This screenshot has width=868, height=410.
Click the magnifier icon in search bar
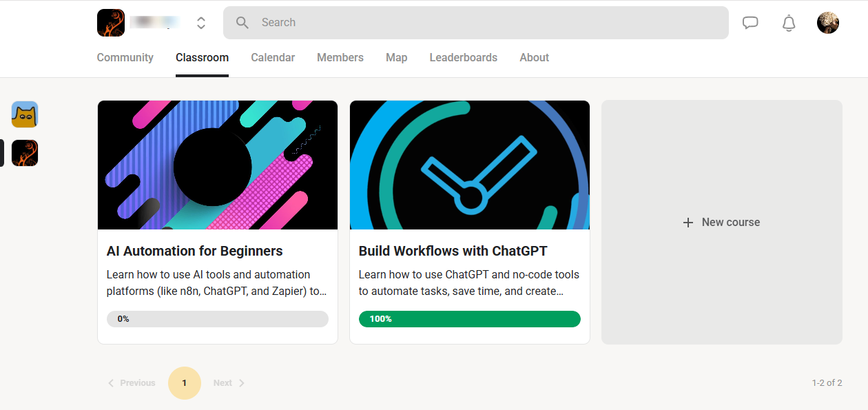(242, 23)
